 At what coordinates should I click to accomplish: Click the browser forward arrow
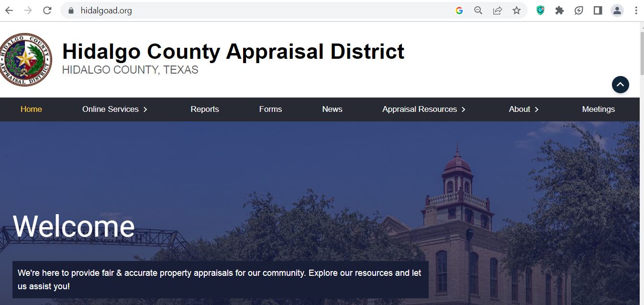[28, 11]
